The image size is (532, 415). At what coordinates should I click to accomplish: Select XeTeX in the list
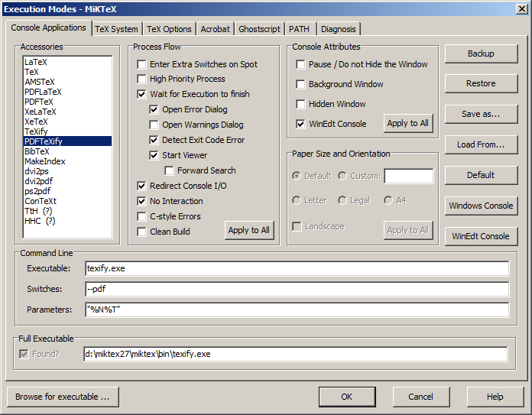pos(67,122)
